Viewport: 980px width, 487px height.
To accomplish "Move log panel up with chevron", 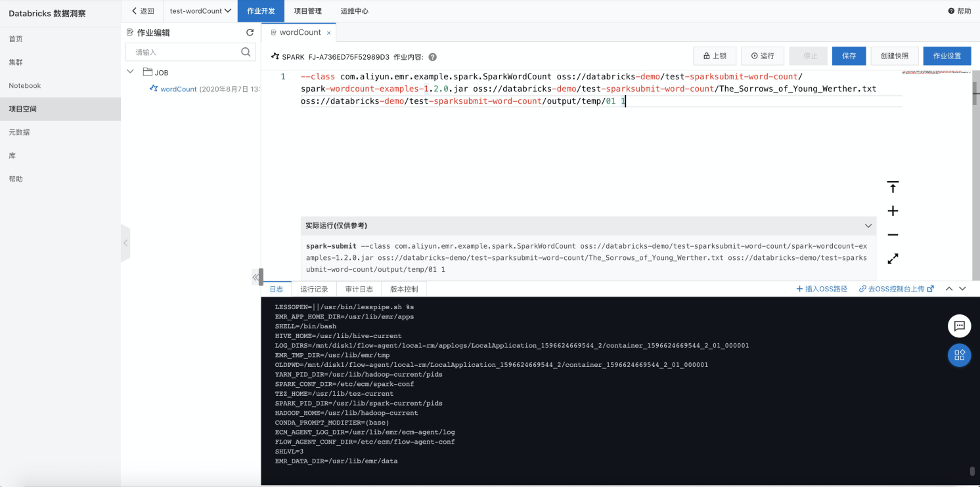I will [x=949, y=289].
